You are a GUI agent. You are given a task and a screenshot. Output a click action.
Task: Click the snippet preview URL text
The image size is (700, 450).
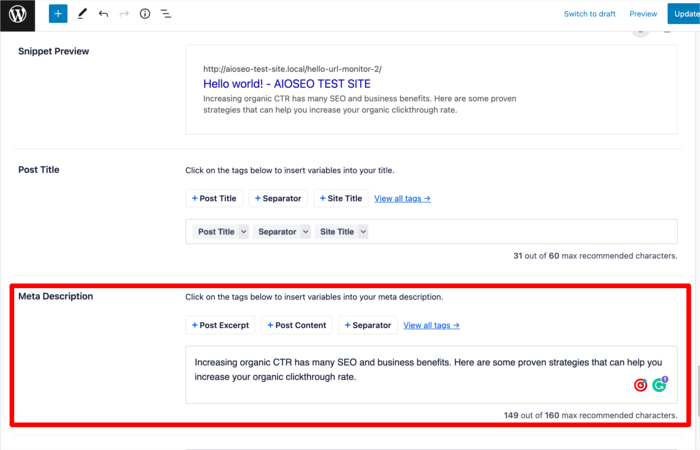(x=292, y=69)
